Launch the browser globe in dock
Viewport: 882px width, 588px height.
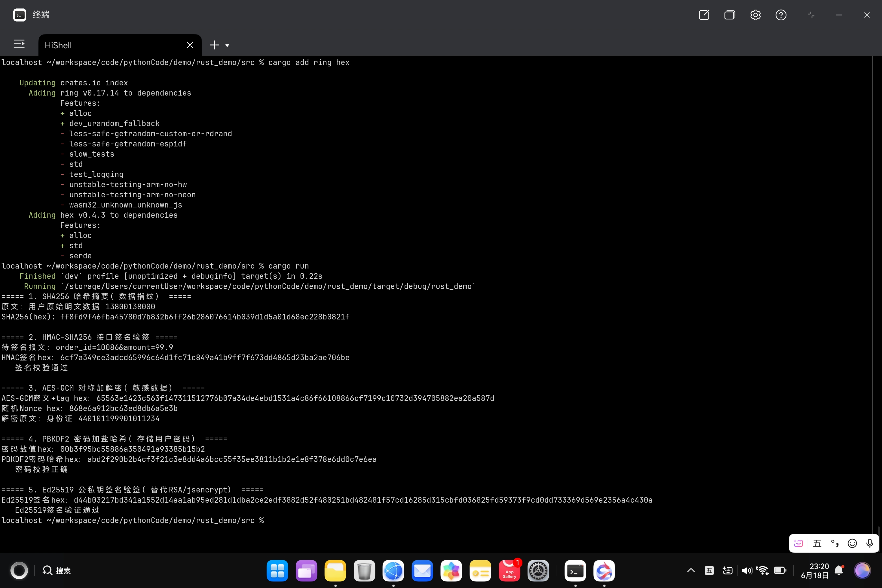[x=393, y=570]
